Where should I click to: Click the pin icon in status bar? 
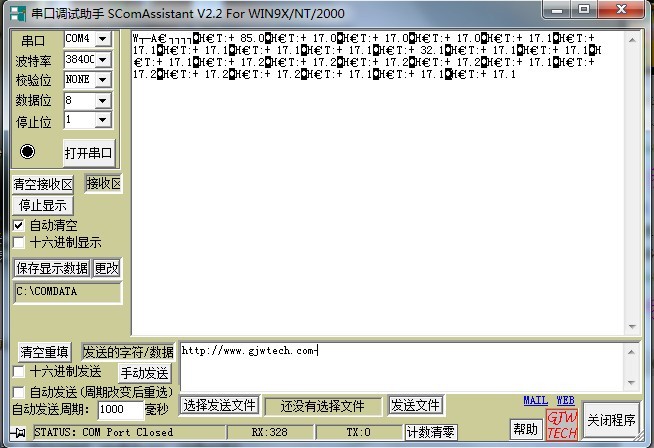[x=18, y=433]
